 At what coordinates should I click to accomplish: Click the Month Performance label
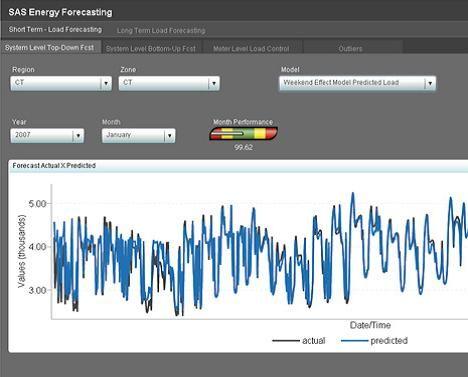coord(243,122)
